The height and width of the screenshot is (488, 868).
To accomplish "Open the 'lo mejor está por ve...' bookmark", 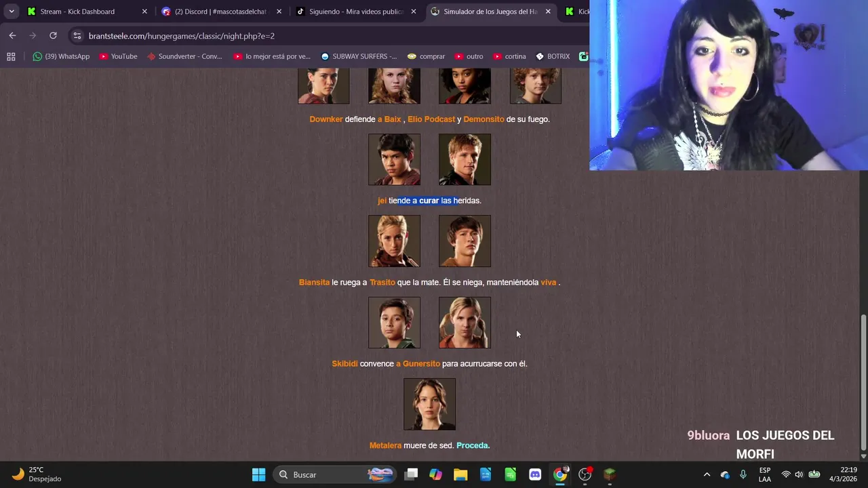I will tap(271, 56).
